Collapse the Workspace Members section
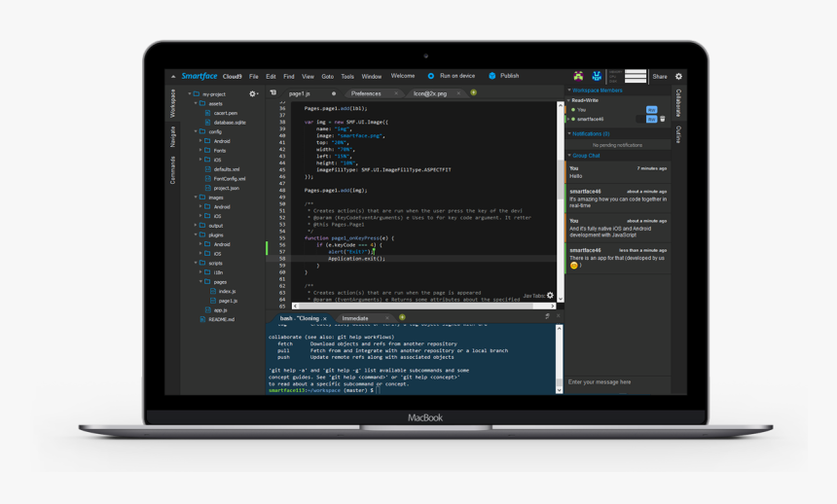This screenshot has height=504, width=837. pyautogui.click(x=569, y=90)
